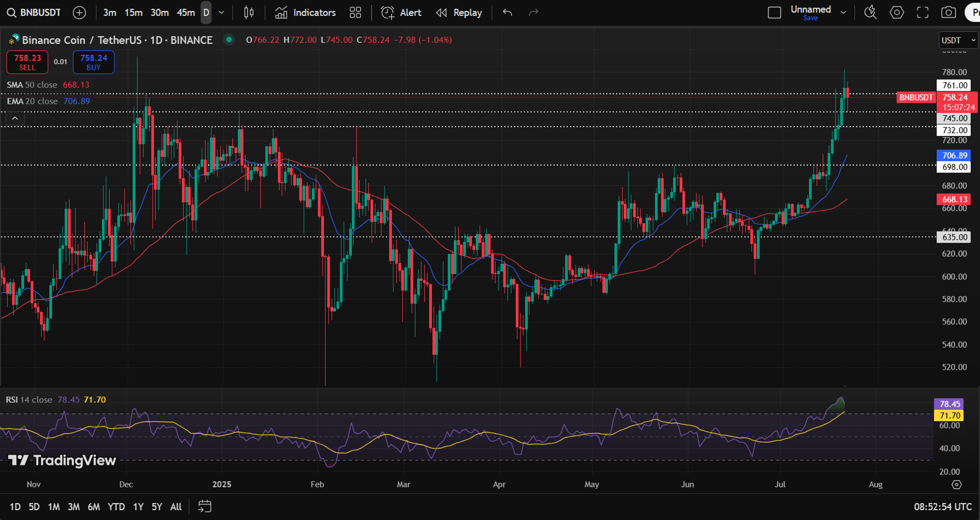
Task: Open the Indicators menu
Action: (x=305, y=13)
